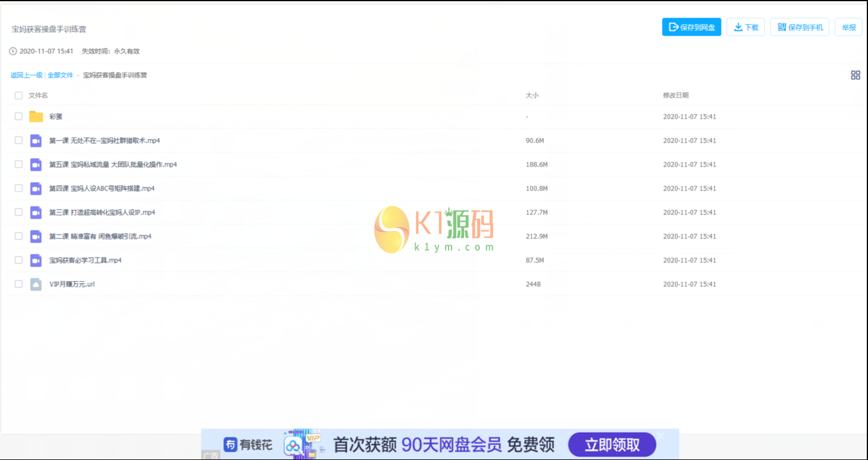Check the 第四课 宝妈人设ABC号矩阵搭建 row

pyautogui.click(x=18, y=188)
